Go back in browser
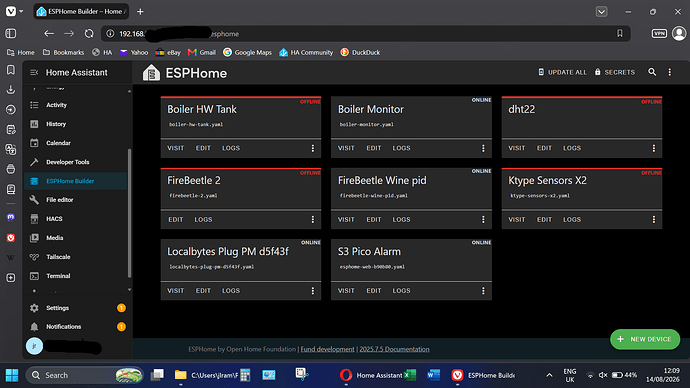690x388 pixels. coord(49,33)
